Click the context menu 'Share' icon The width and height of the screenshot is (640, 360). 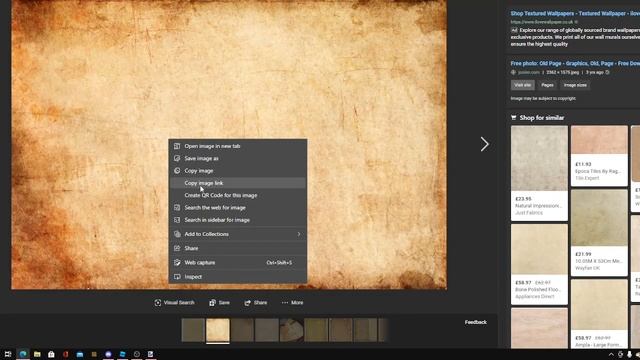(x=177, y=248)
